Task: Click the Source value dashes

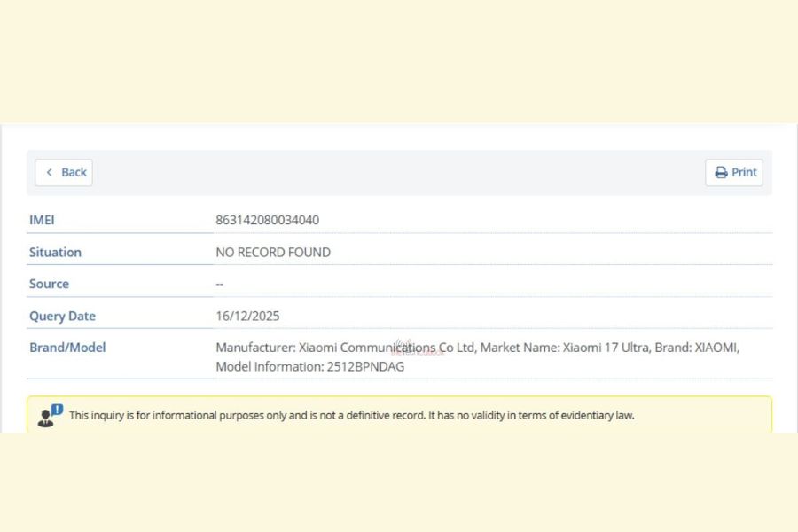Action: pyautogui.click(x=220, y=284)
